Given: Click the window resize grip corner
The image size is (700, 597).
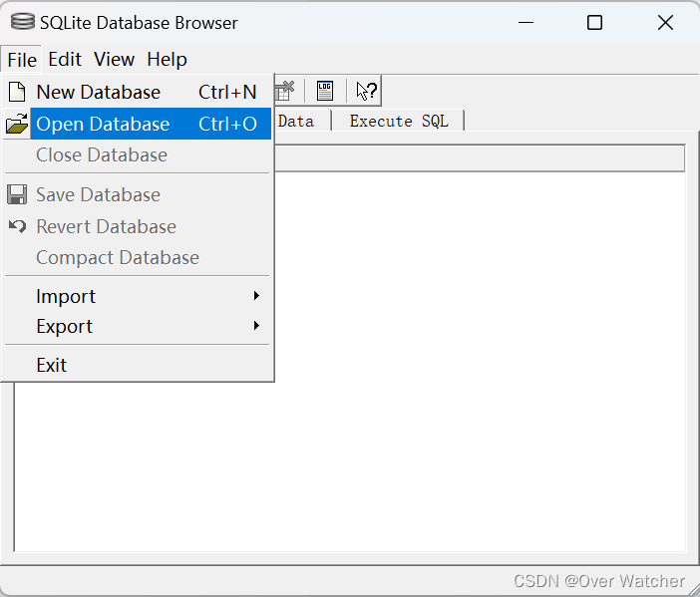Looking at the screenshot, I should [x=692, y=588].
